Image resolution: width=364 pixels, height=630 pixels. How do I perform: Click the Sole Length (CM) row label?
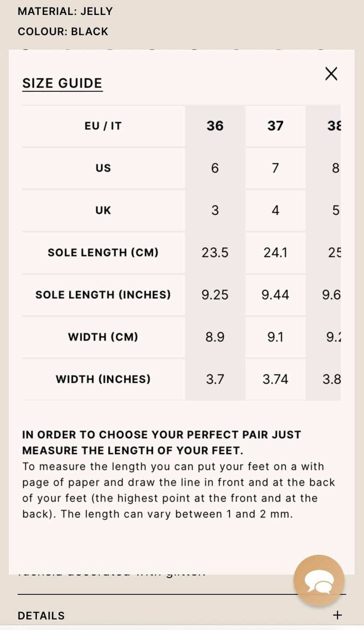point(103,252)
